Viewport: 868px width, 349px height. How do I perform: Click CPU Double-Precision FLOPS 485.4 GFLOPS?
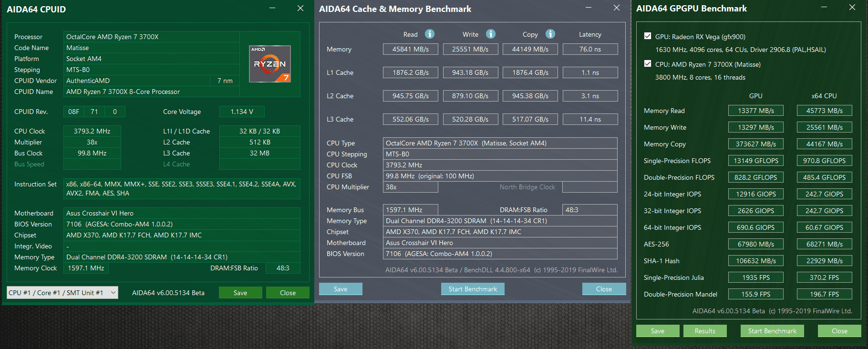(x=825, y=177)
